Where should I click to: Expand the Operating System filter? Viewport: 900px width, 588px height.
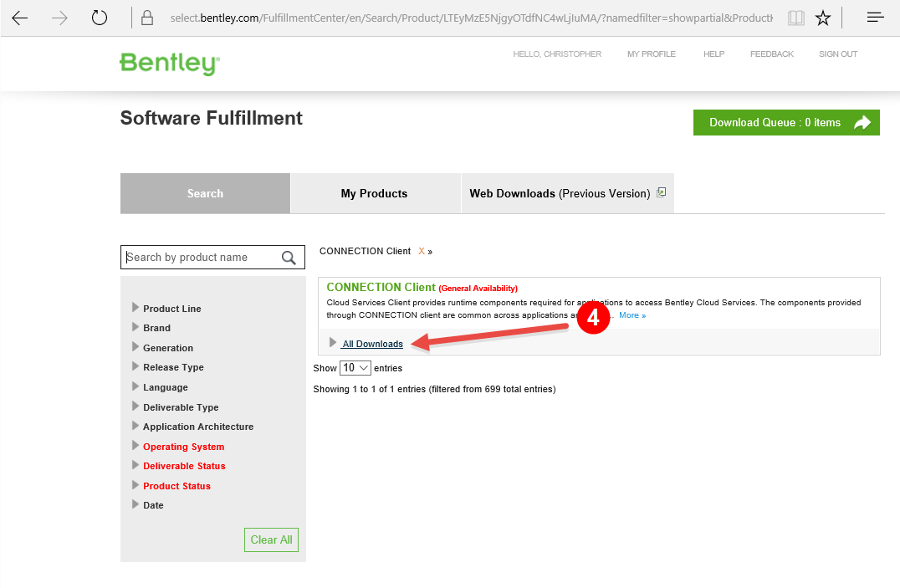[178, 447]
